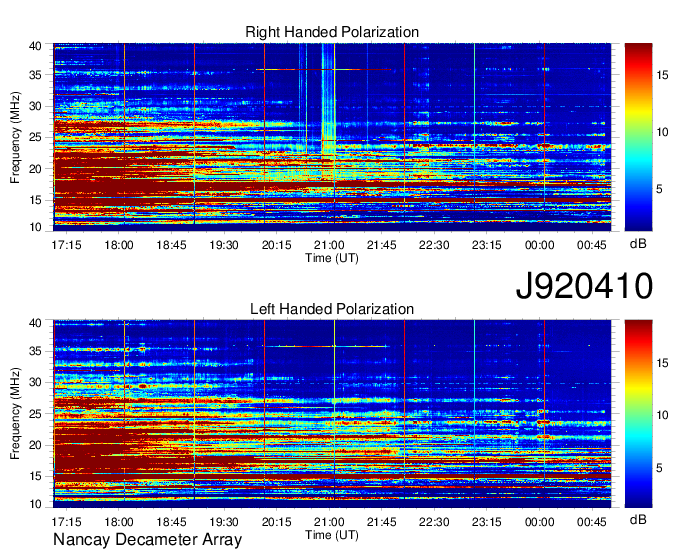Click the dB unit label under bottom color bar

[x=638, y=520]
